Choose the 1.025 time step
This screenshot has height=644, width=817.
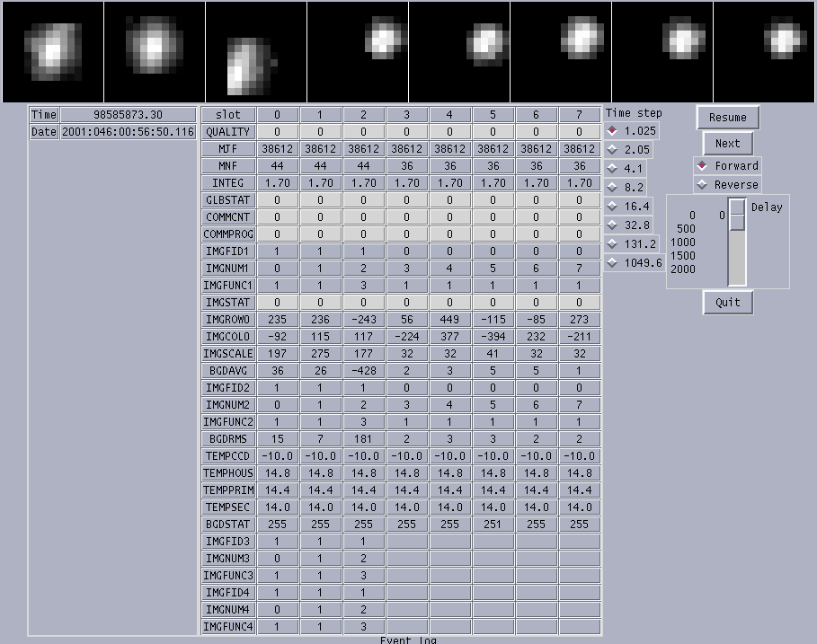(632, 131)
